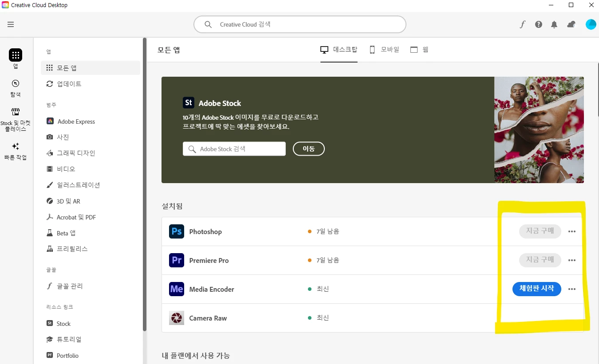The image size is (599, 364).
Task: Open the 사진 category
Action: point(91,137)
